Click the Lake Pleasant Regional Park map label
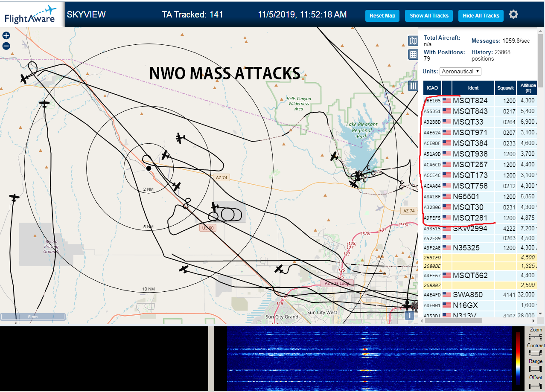 (x=362, y=131)
